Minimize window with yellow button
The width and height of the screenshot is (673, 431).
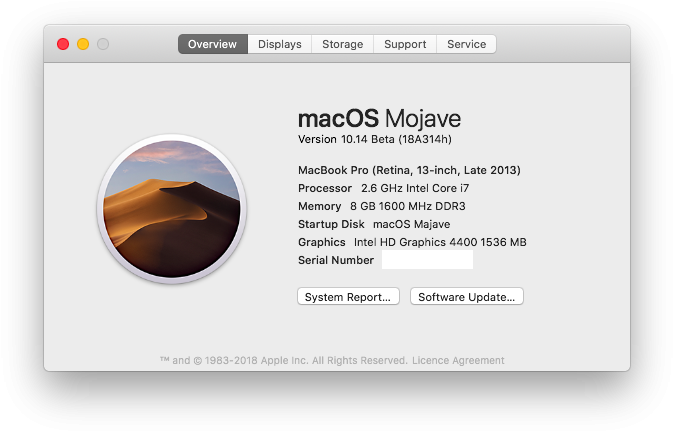coord(83,44)
